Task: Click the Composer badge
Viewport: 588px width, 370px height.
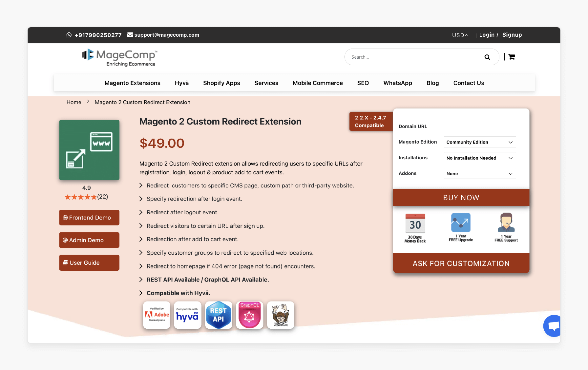Action: click(281, 315)
